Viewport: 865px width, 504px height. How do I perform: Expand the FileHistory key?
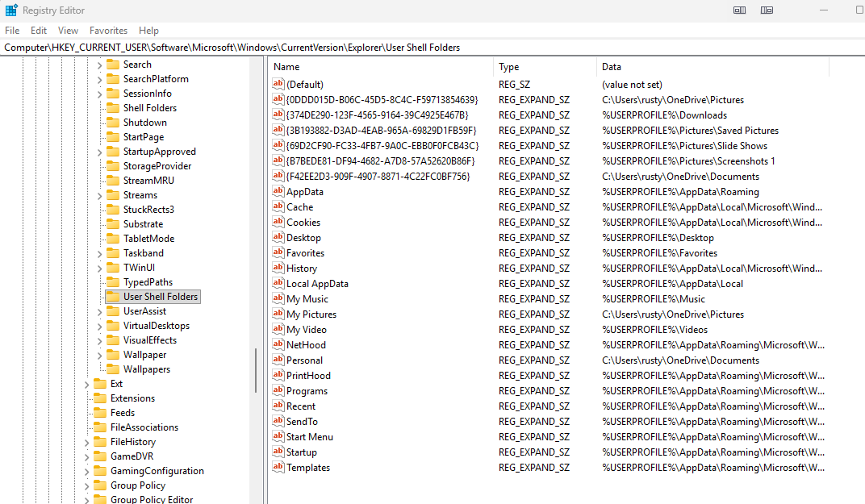pyautogui.click(x=86, y=442)
